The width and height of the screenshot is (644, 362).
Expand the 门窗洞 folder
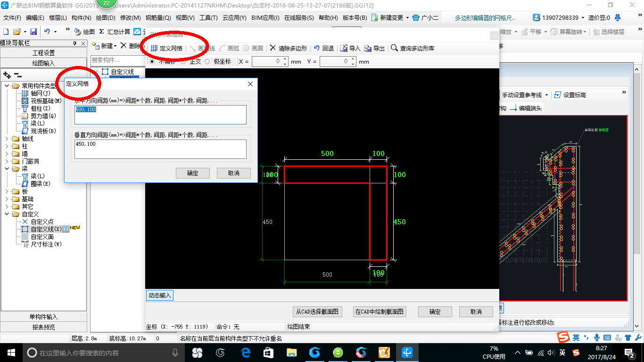(x=7, y=161)
